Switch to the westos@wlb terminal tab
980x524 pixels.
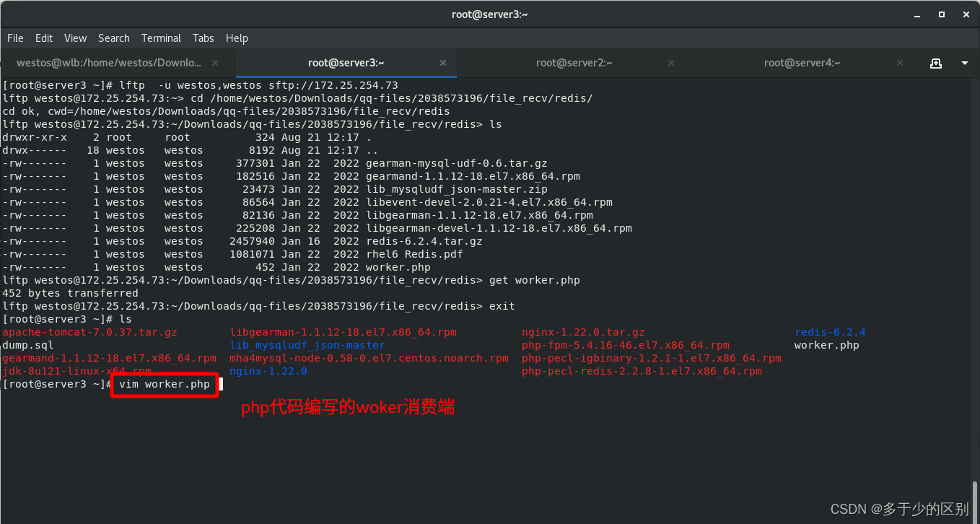pyautogui.click(x=109, y=63)
